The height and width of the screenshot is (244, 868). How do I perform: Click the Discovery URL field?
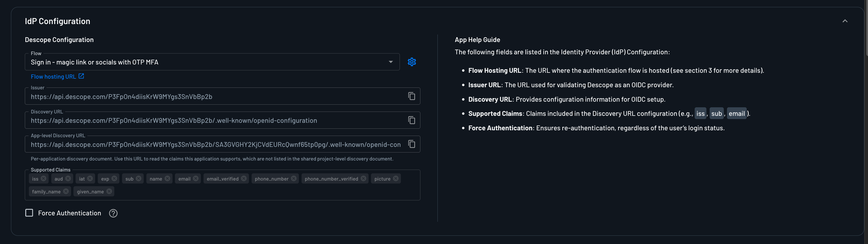(x=222, y=120)
